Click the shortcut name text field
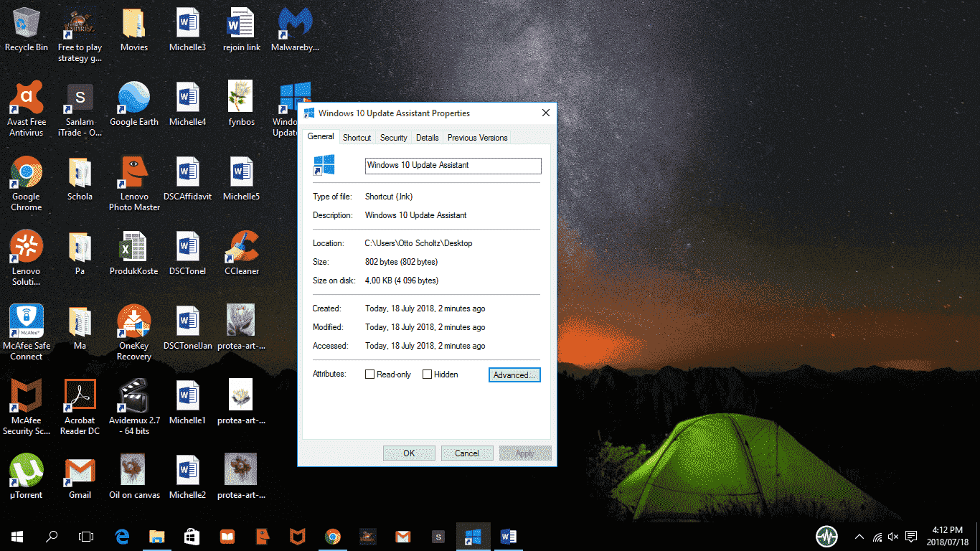Viewport: 980px width, 551px height. tap(453, 166)
